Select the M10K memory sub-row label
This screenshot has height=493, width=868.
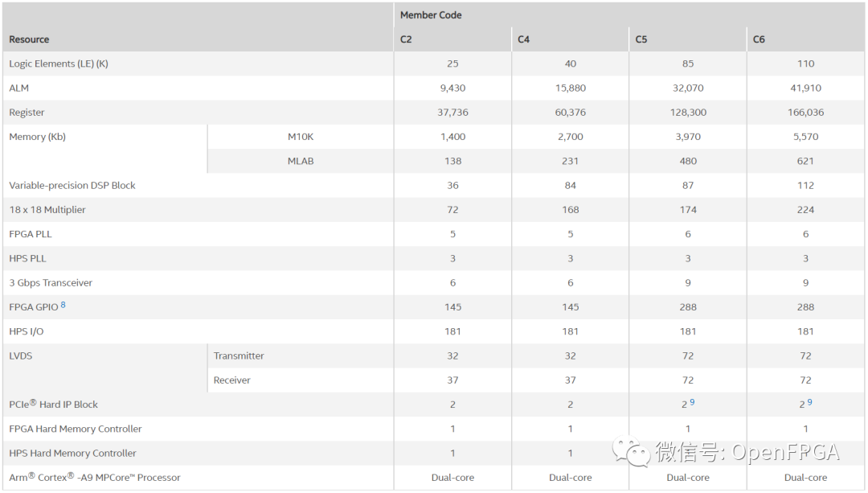click(301, 137)
